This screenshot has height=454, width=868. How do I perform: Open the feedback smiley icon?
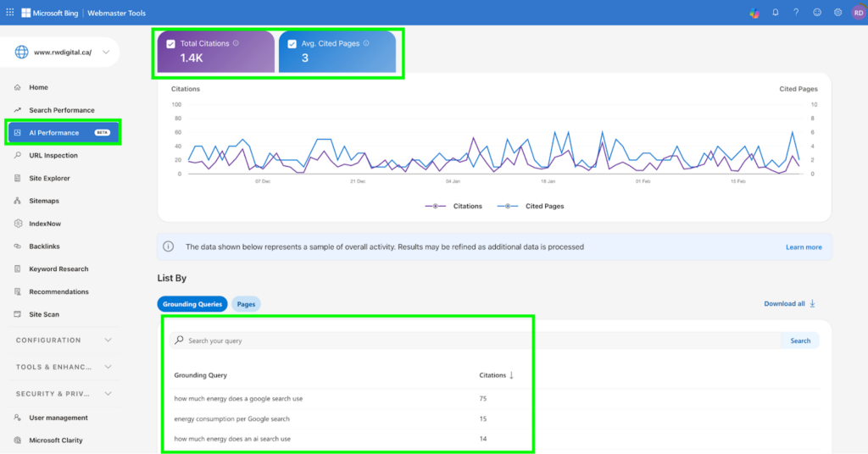coord(817,12)
